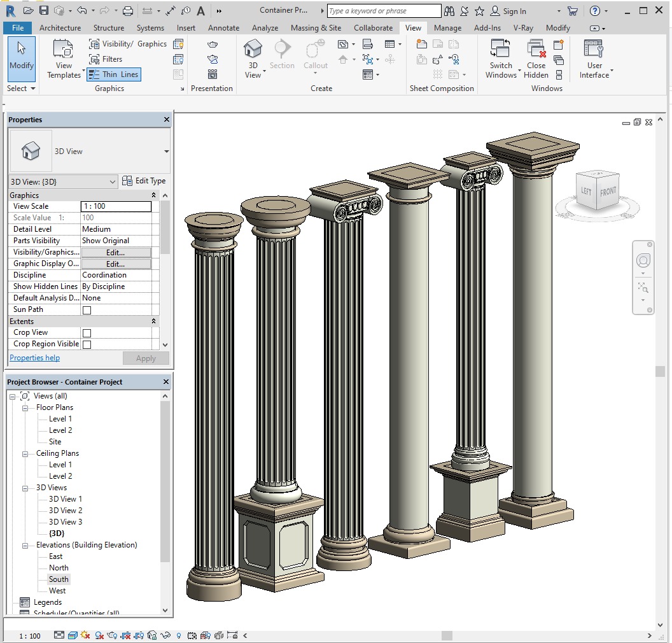Click Close Hidden windows
The image size is (672, 643).
tap(536, 59)
